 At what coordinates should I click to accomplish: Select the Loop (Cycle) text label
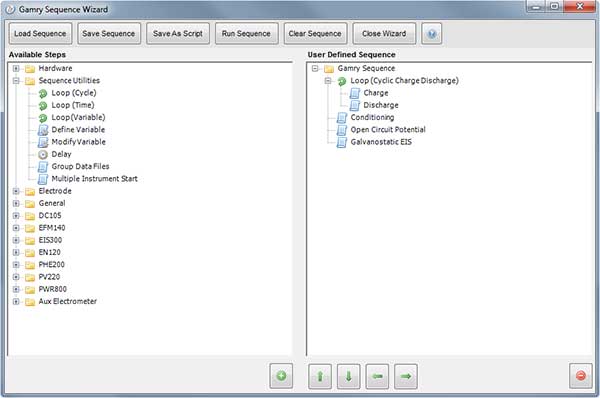pyautogui.click(x=74, y=93)
